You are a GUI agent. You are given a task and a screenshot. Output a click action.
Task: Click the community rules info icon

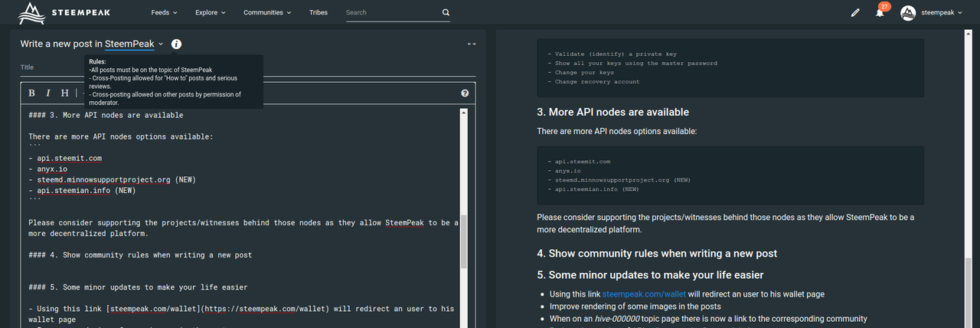(x=177, y=44)
